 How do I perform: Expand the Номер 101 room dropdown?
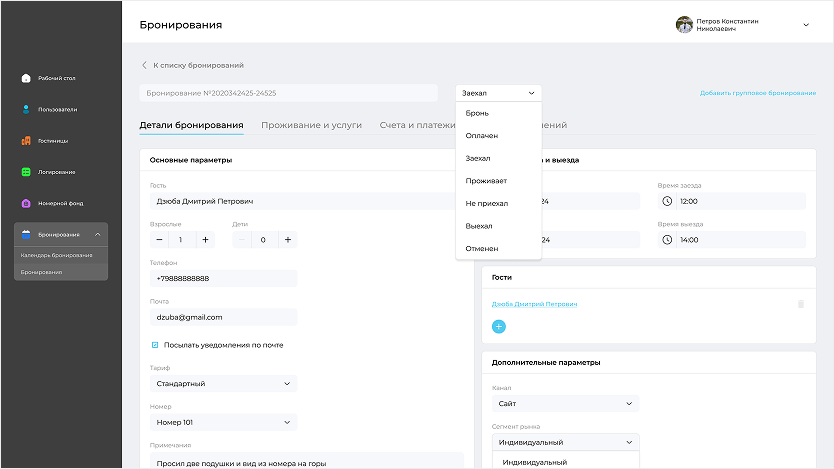coord(223,422)
